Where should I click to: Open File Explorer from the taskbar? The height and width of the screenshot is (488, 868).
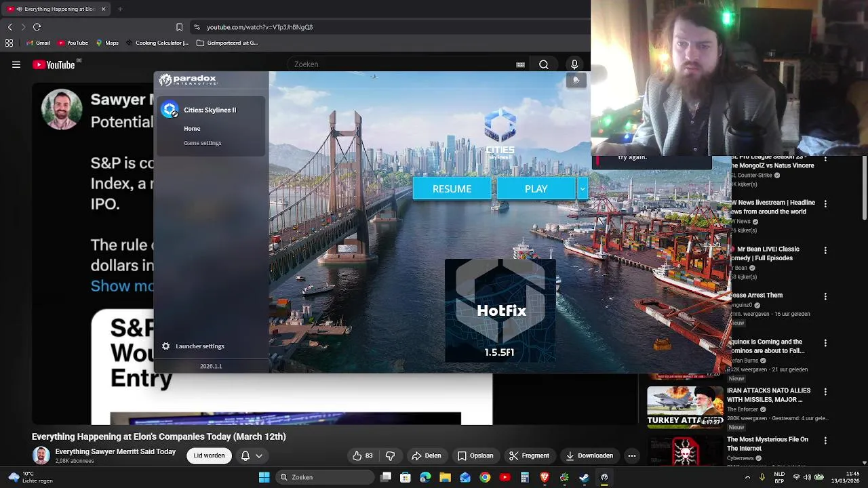point(445,477)
